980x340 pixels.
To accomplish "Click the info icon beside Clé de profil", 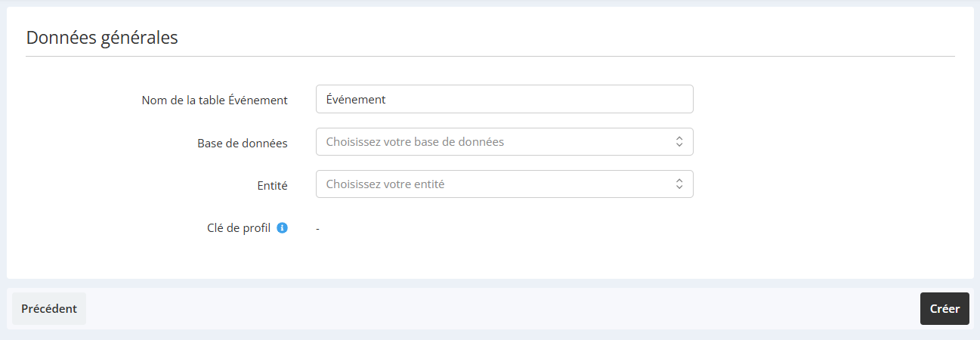I will (x=282, y=227).
